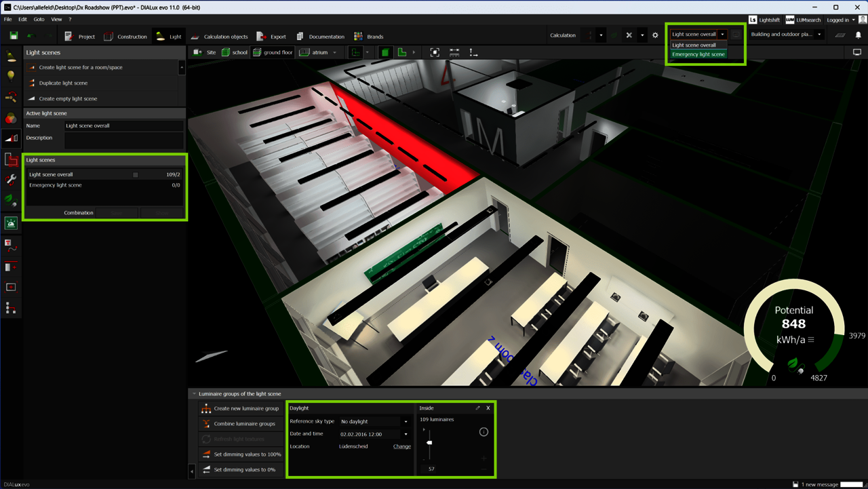Click the green Save icon in toolbar
Image resolution: width=868 pixels, height=489 pixels.
(14, 36)
